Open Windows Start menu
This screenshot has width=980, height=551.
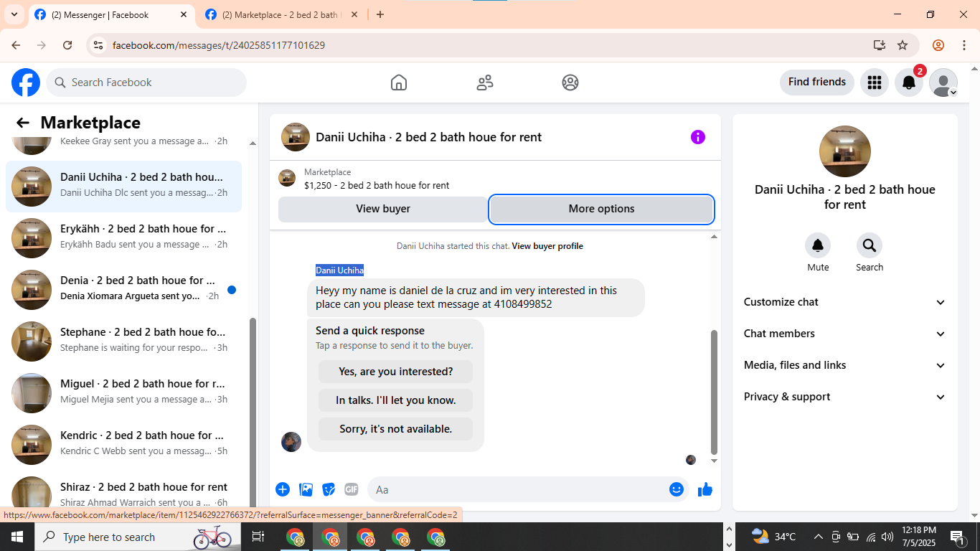(17, 537)
